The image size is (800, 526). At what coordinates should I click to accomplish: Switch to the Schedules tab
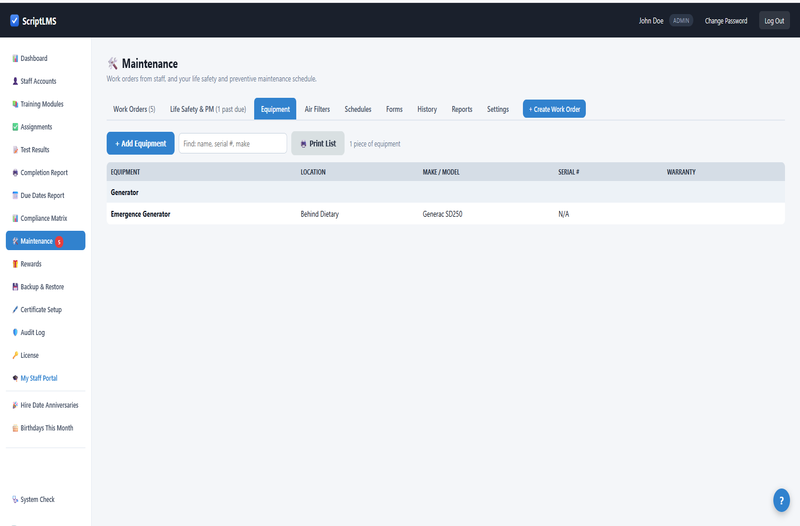(x=358, y=109)
